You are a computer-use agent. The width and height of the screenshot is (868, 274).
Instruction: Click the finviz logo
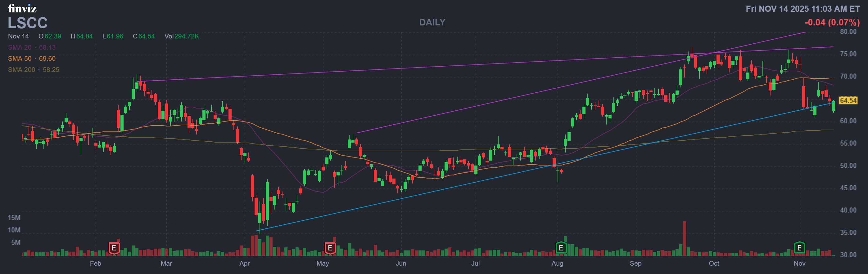pyautogui.click(x=22, y=8)
